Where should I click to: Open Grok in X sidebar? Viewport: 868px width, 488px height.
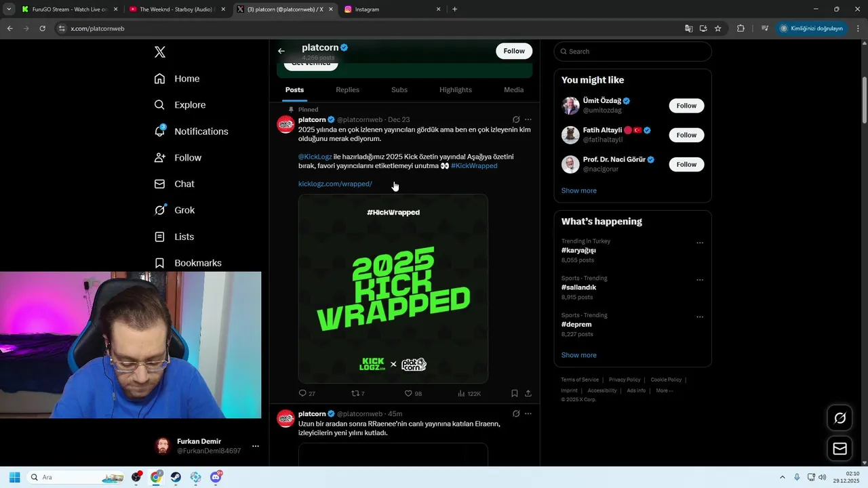click(x=175, y=210)
